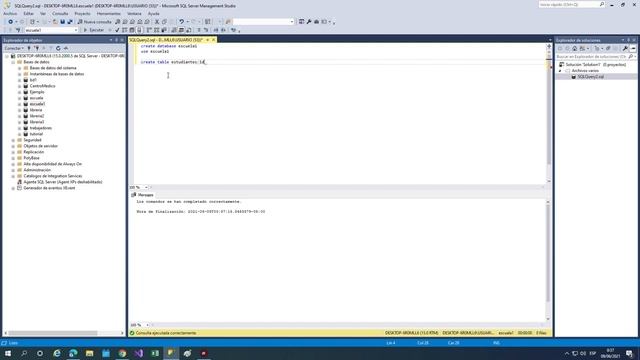Open the Archivo menu
Screen dimensions: 640x360
[x=10, y=13]
